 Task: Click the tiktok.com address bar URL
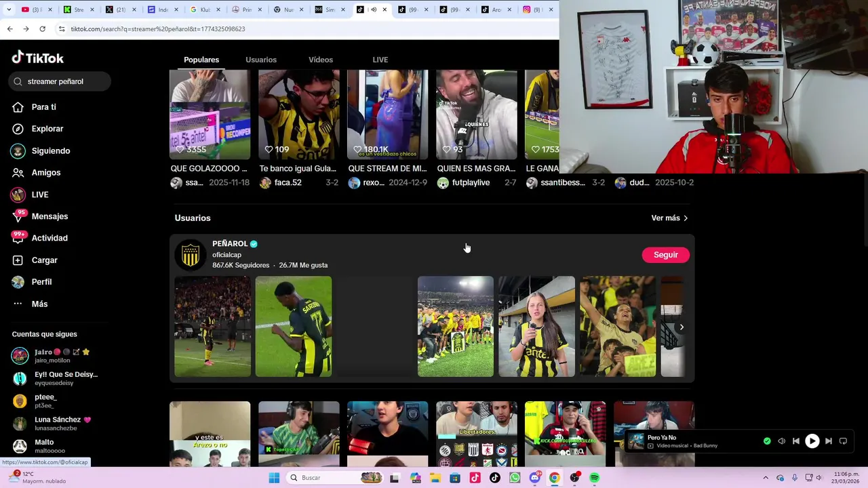click(x=158, y=29)
